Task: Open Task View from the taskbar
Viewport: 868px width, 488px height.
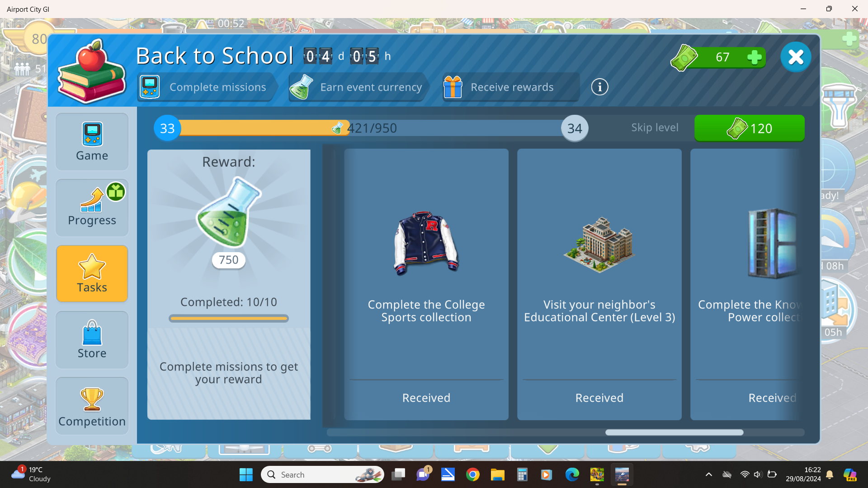Action: click(x=398, y=474)
